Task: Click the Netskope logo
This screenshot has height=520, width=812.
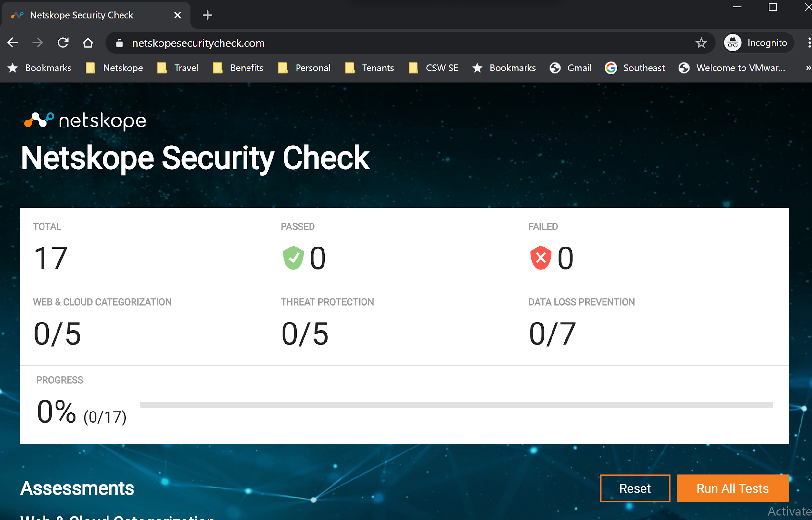Action: pyautogui.click(x=85, y=120)
